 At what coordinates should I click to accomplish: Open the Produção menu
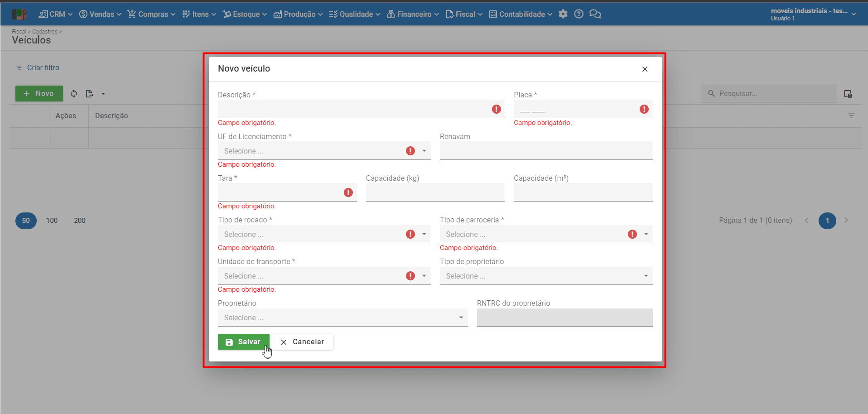pyautogui.click(x=298, y=14)
